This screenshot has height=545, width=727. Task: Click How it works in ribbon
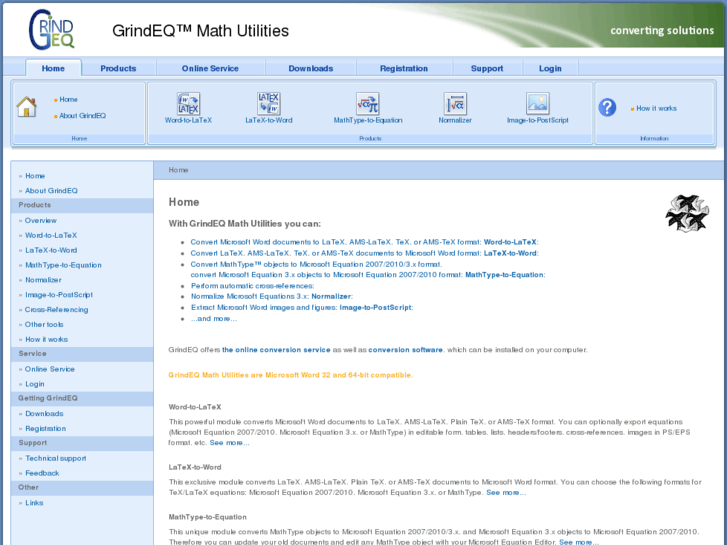pos(656,108)
